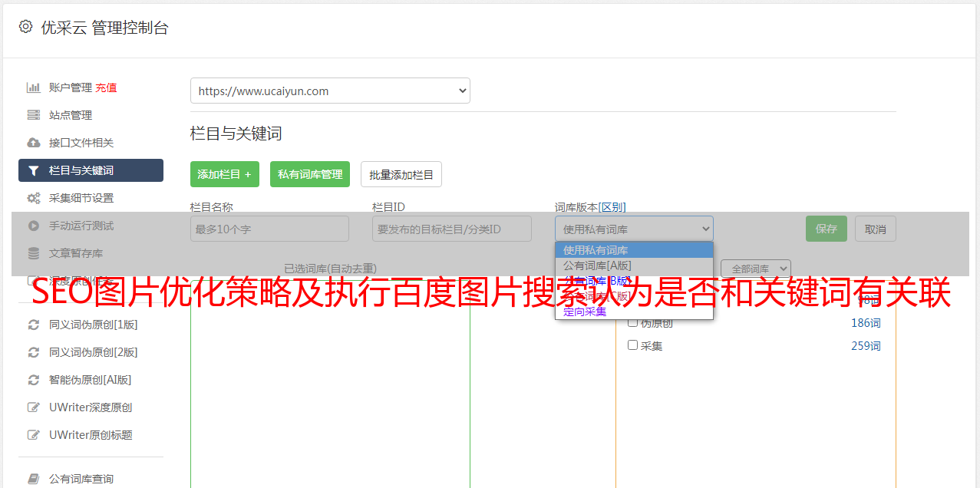Choose 公有词库[A版] from the dropdown list
Viewport: 980px width, 488px height.
coord(634,265)
